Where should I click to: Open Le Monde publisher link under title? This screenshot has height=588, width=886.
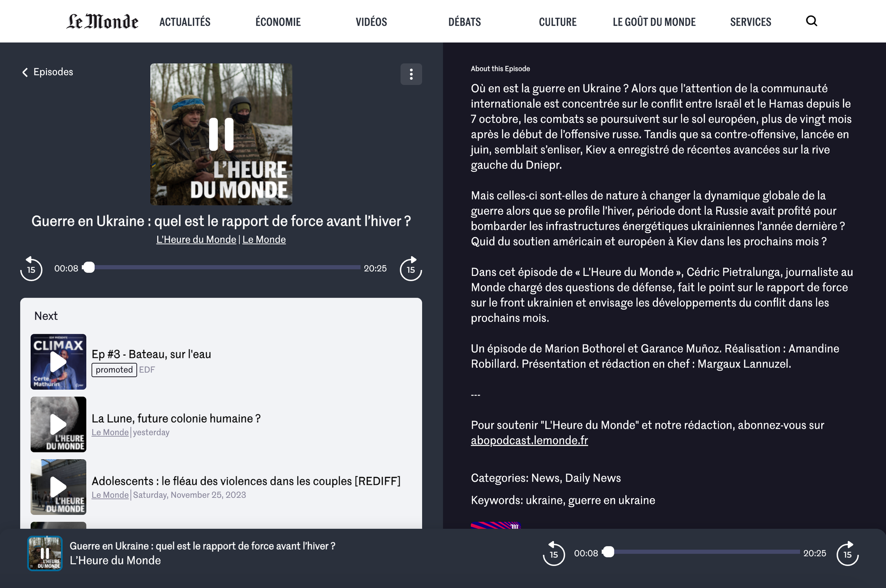(264, 240)
